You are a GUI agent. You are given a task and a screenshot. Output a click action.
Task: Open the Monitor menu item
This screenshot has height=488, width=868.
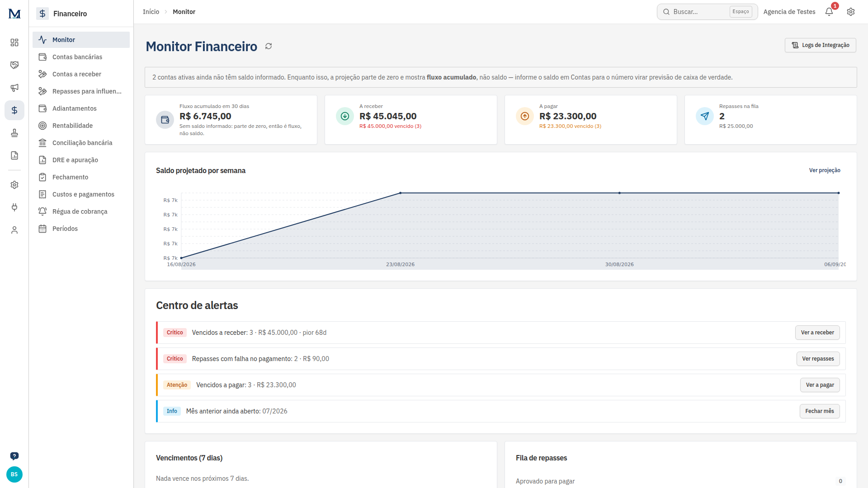[81, 40]
